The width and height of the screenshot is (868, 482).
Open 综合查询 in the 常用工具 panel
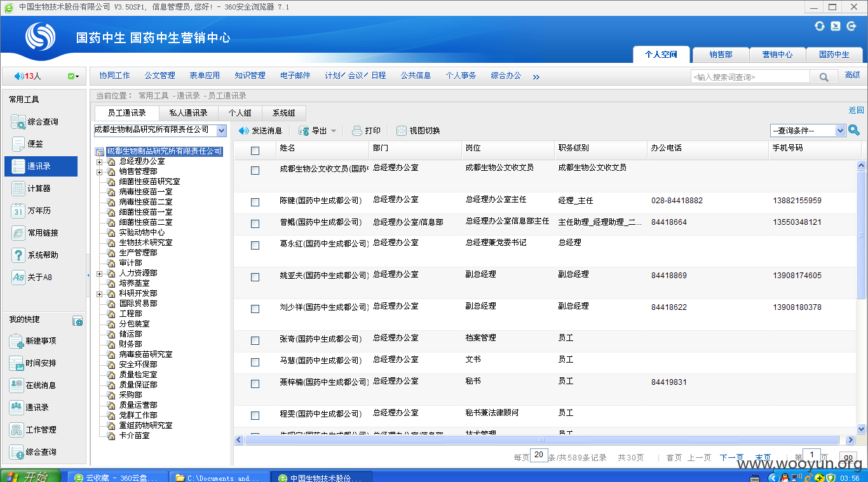click(36, 122)
